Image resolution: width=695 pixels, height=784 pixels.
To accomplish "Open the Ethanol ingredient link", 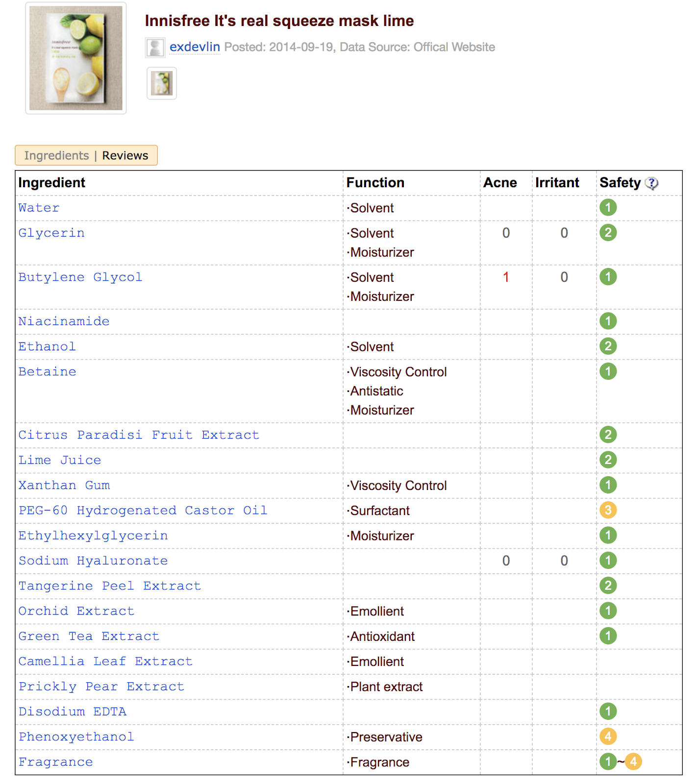I will coord(47,346).
